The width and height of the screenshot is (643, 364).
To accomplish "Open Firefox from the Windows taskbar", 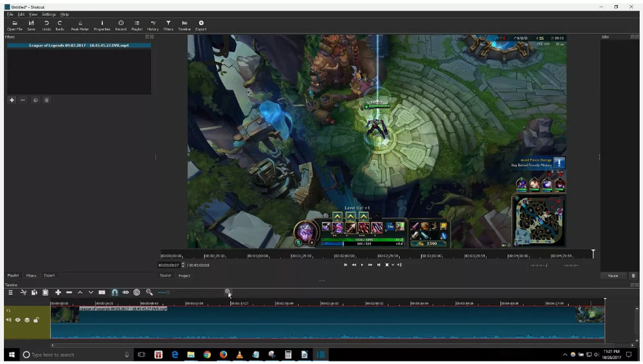I will coord(223,354).
